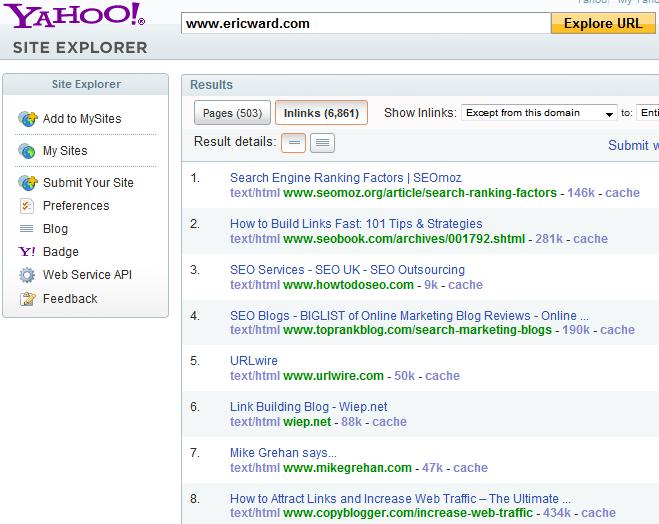Open www.urlwire.com URL
Image resolution: width=659 pixels, height=524 pixels.
point(333,376)
